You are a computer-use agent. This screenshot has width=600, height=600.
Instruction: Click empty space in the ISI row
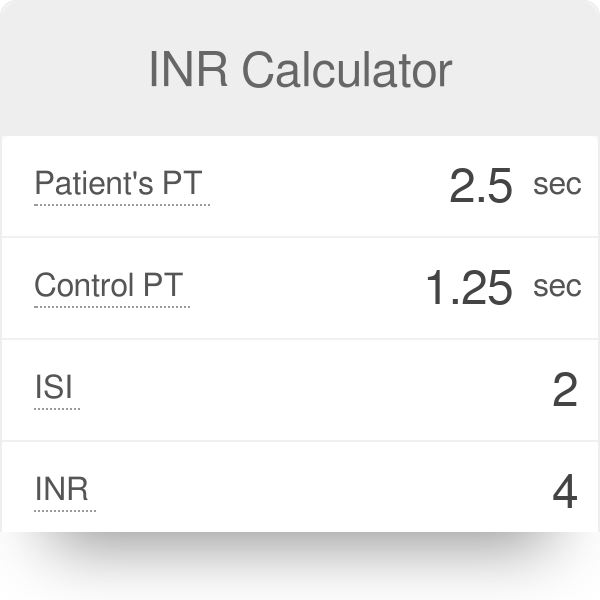[306, 390]
